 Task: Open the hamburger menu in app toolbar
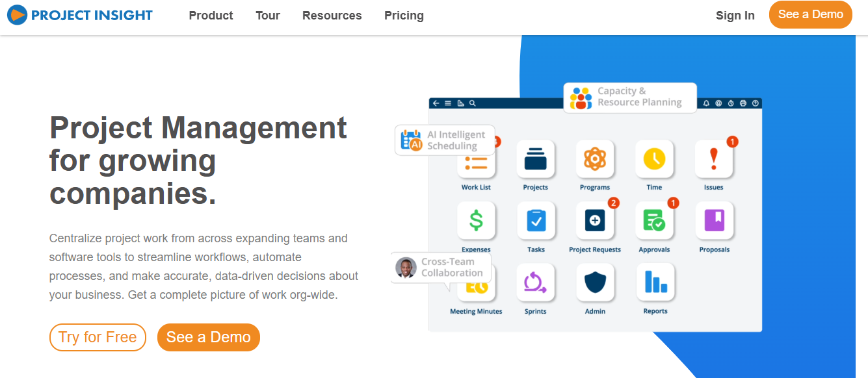point(448,103)
